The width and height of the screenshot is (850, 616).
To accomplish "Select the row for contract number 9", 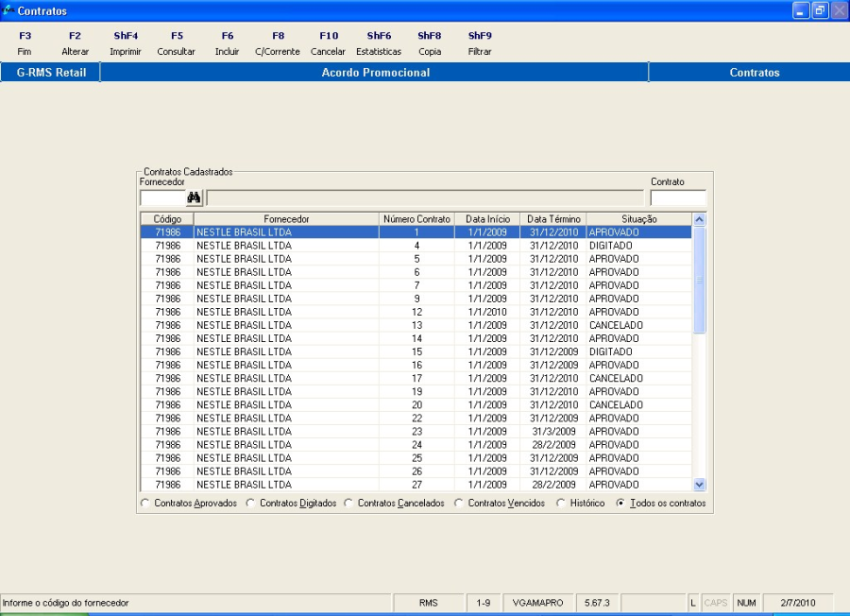I will coord(416,299).
